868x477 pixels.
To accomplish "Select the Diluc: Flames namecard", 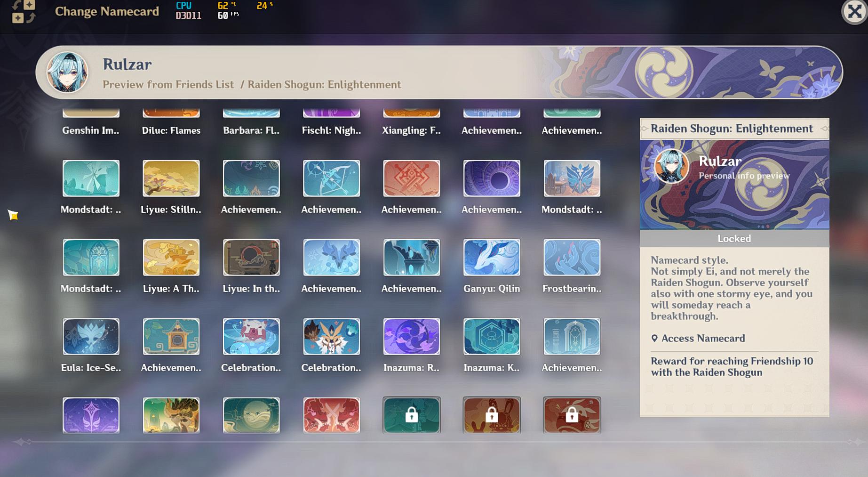I will pyautogui.click(x=171, y=113).
